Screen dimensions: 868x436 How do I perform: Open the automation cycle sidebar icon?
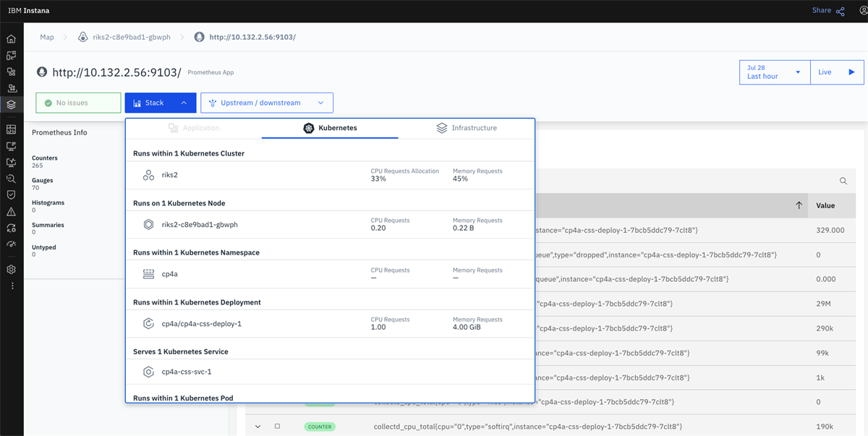click(11, 228)
